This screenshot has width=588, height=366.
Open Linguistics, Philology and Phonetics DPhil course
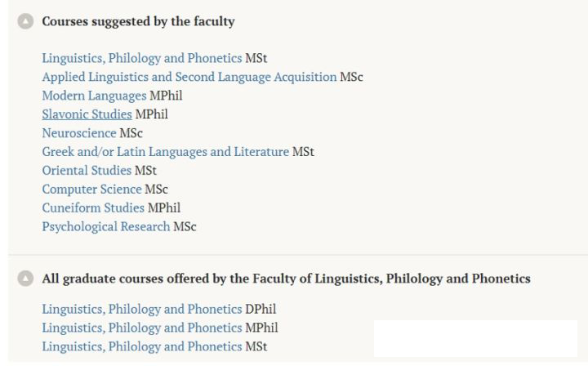(142, 310)
